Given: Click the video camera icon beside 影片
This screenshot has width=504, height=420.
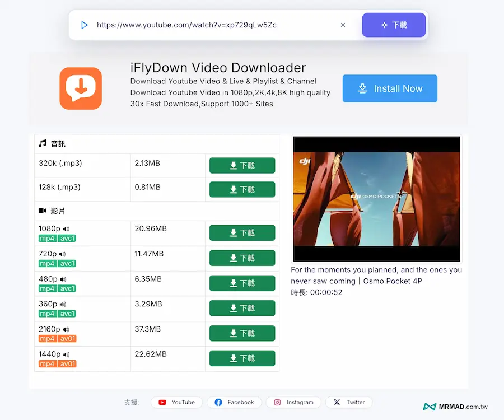Looking at the screenshot, I should click(x=43, y=211).
